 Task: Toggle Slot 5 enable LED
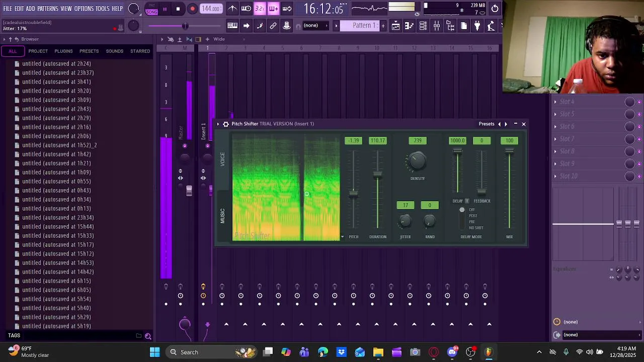pyautogui.click(x=639, y=115)
